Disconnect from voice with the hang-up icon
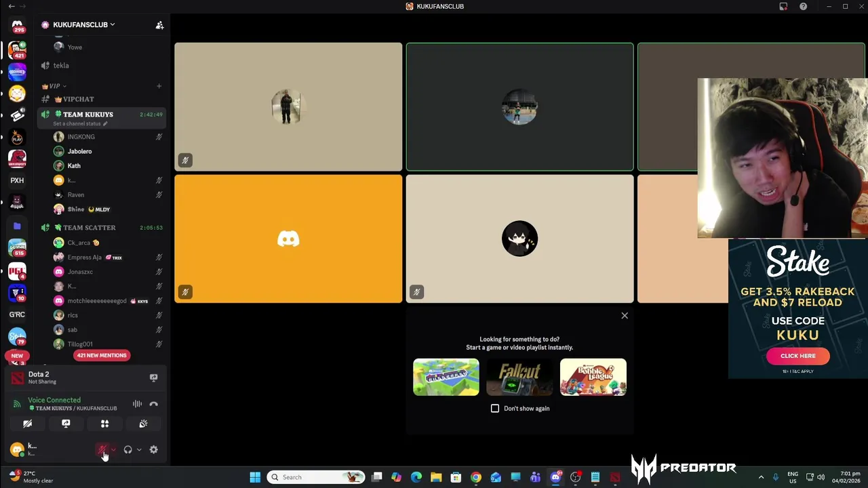This screenshot has height=488, width=868. pos(154,404)
